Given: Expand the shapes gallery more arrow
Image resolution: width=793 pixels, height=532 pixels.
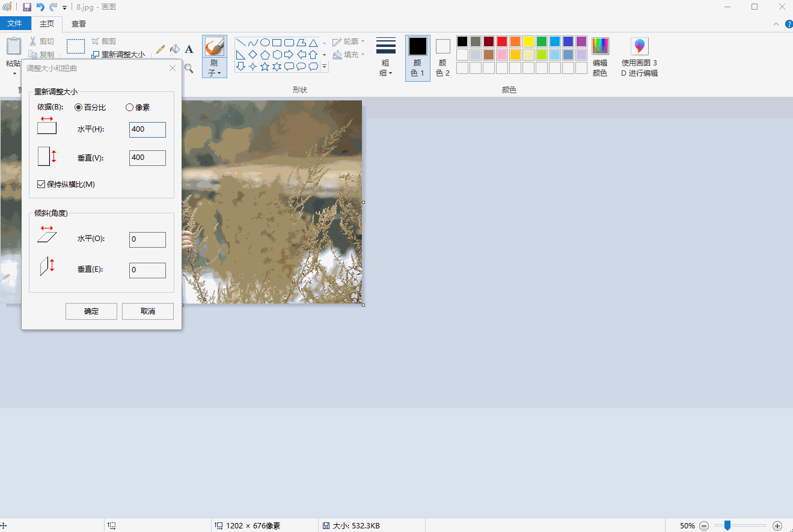Looking at the screenshot, I should 325,67.
